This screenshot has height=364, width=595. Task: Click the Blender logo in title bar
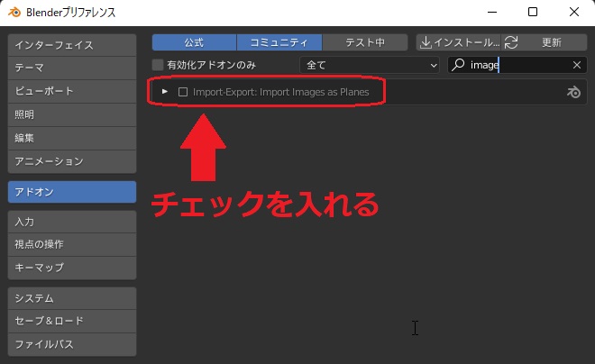click(14, 12)
